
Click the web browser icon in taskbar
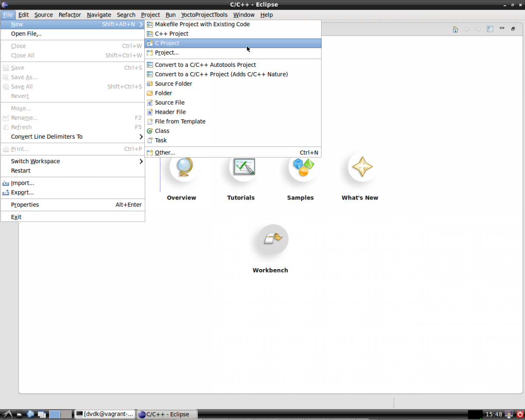pyautogui.click(x=31, y=414)
